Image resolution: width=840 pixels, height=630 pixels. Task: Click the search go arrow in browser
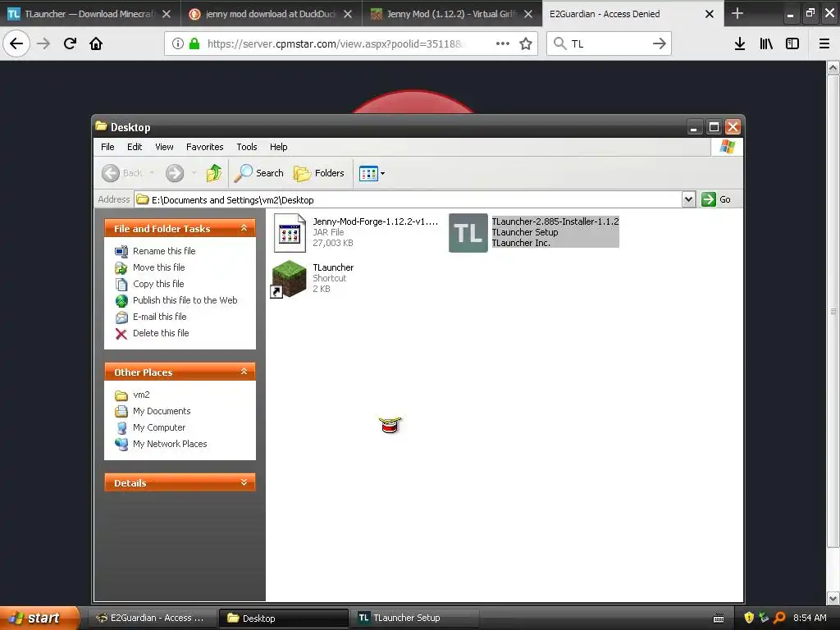[660, 43]
